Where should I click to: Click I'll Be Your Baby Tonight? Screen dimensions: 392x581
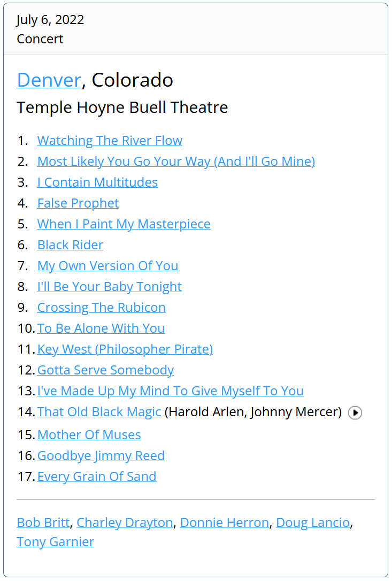[109, 287]
